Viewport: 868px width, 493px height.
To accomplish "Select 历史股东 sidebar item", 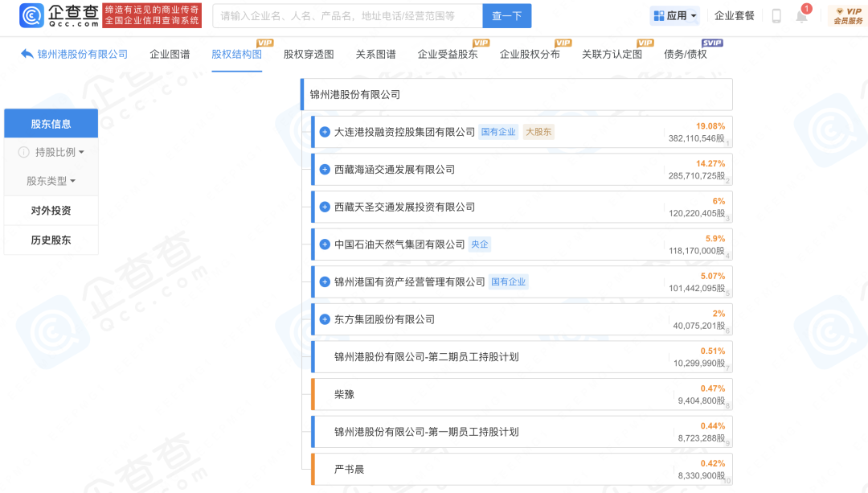I will pos(51,240).
